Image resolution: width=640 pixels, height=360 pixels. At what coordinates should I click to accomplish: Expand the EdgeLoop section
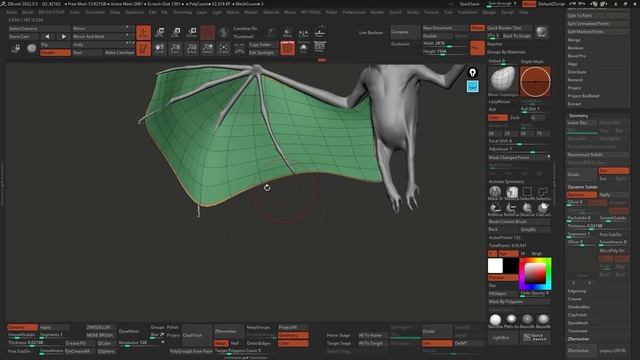(x=577, y=291)
